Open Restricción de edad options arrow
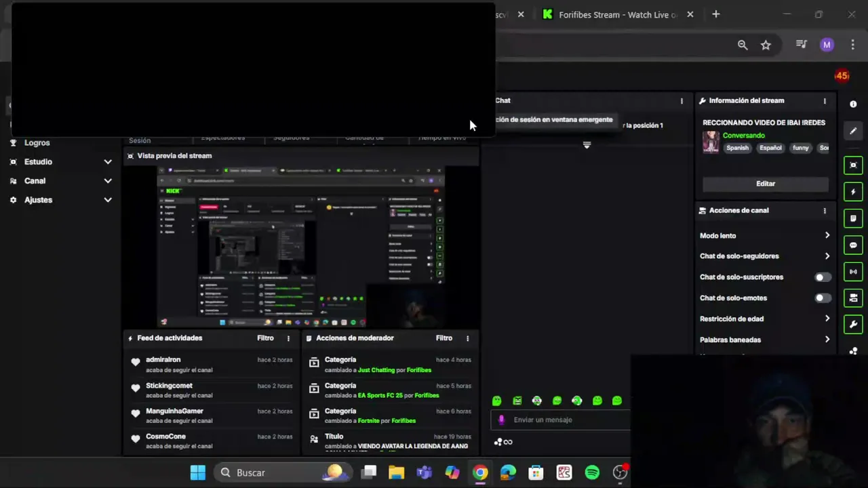Image resolution: width=868 pixels, height=488 pixels. pyautogui.click(x=827, y=319)
